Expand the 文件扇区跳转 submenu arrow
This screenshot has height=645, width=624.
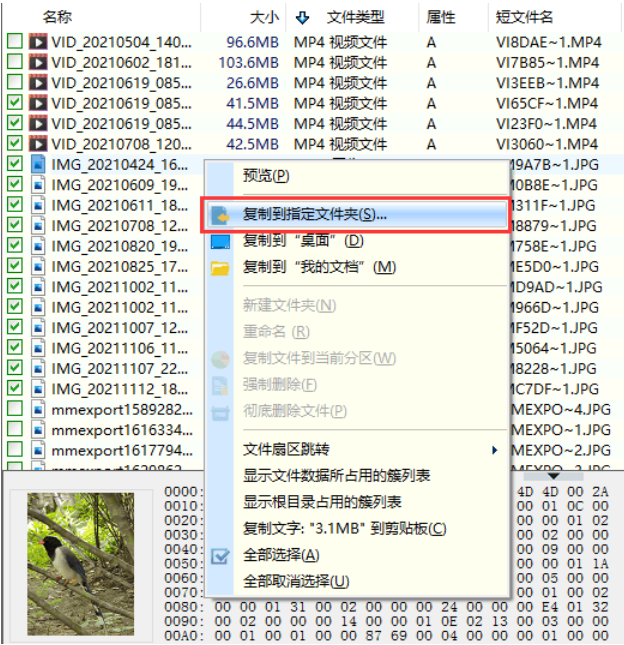click(495, 450)
